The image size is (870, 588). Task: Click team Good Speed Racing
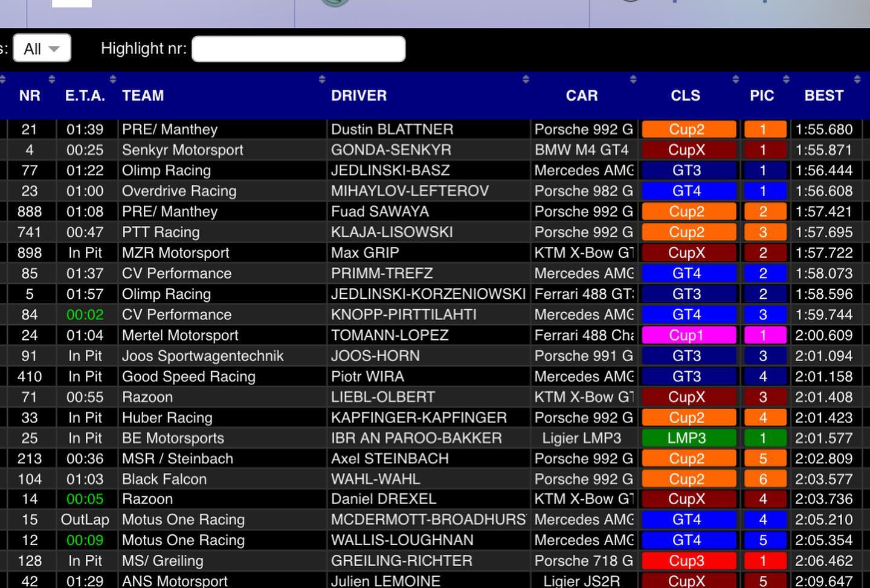point(188,376)
